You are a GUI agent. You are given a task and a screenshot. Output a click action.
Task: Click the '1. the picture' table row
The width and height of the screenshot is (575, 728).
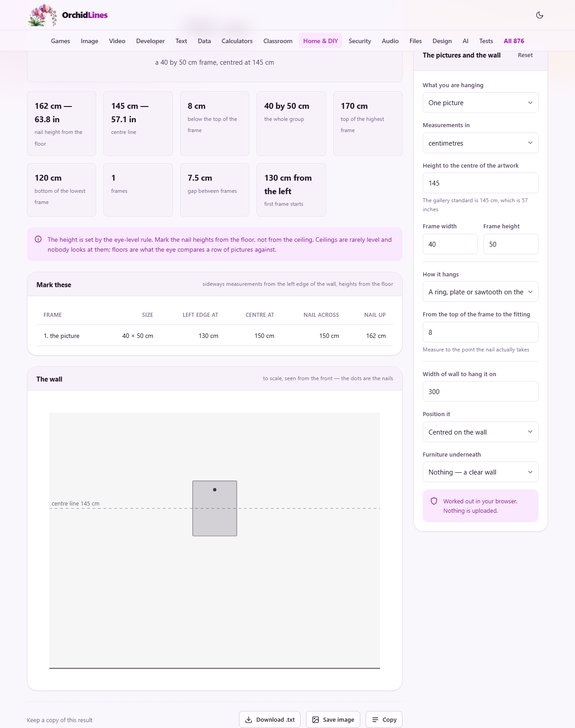(x=215, y=336)
